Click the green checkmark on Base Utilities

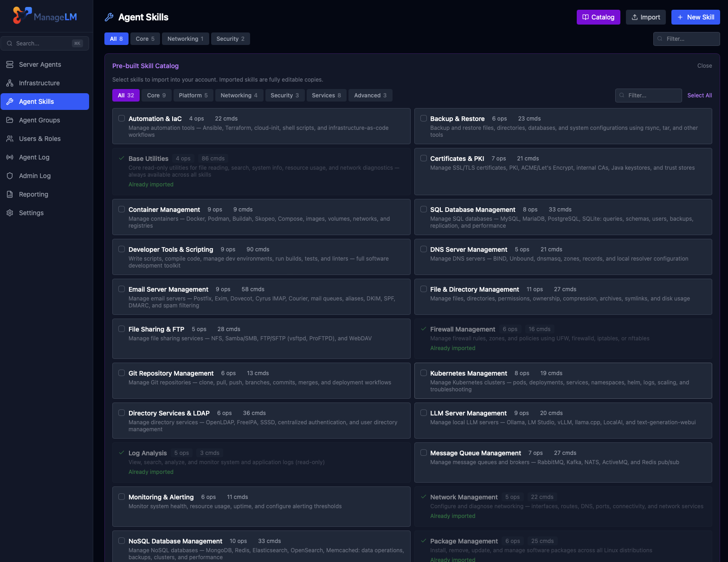pos(122,158)
